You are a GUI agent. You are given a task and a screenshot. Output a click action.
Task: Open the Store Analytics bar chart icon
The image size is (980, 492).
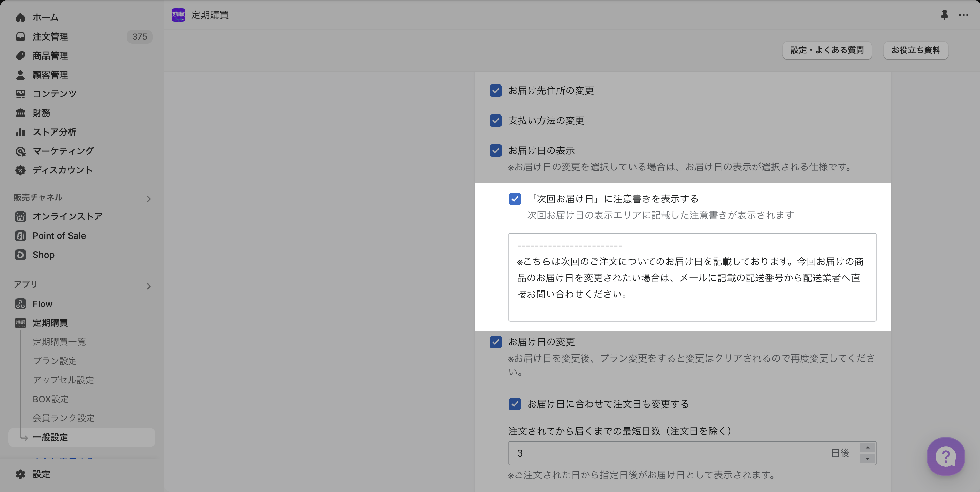pyautogui.click(x=20, y=132)
